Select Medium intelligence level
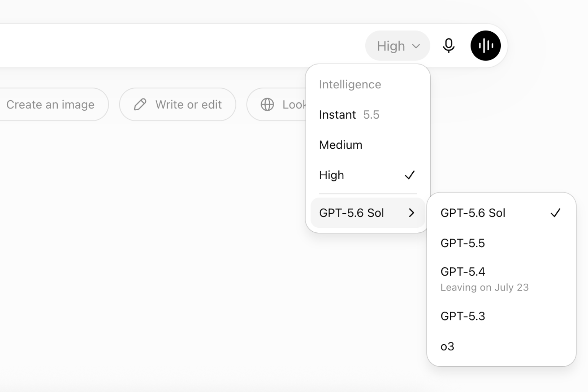The image size is (588, 392). 368,145
